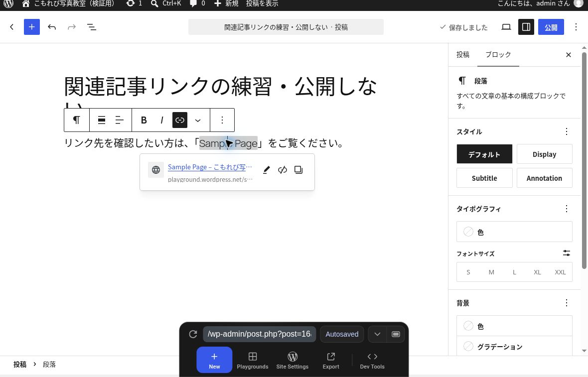The height and width of the screenshot is (377, 588).
Task: Click the globe icon in link popover
Action: coord(156,170)
